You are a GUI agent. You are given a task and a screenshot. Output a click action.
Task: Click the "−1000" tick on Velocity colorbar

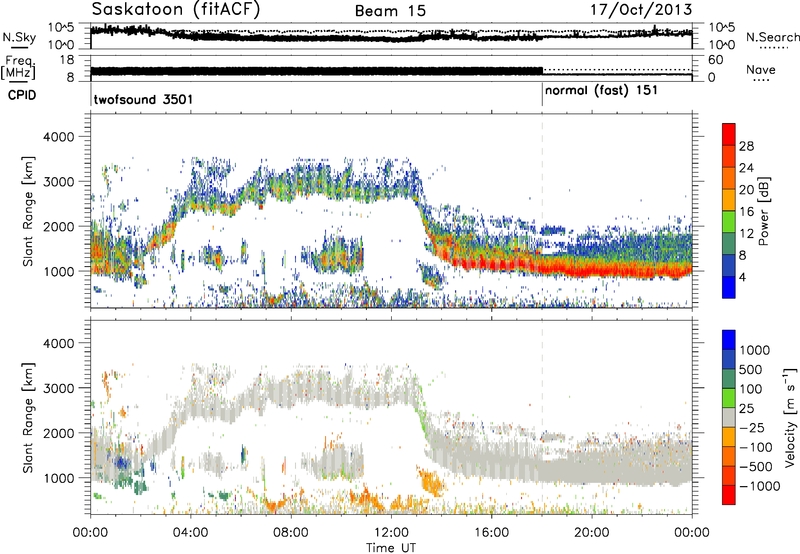pyautogui.click(x=760, y=486)
